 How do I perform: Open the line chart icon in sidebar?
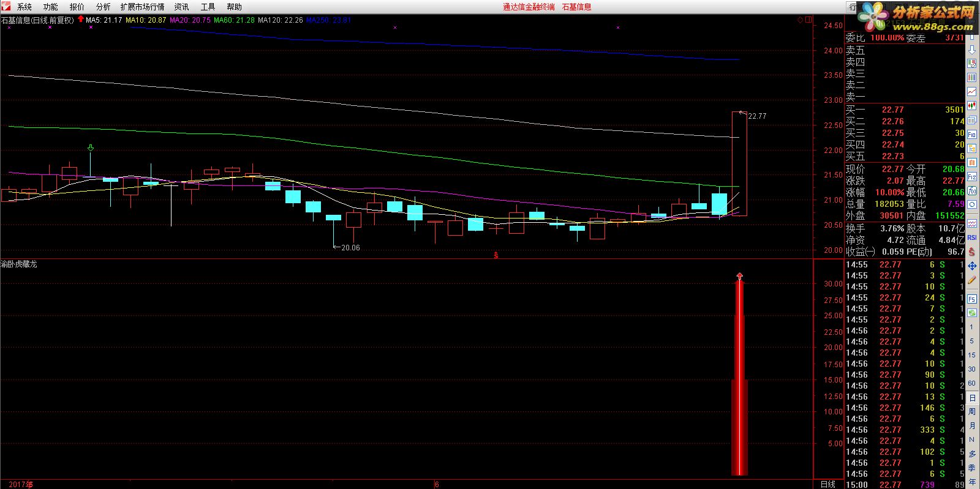[972, 91]
